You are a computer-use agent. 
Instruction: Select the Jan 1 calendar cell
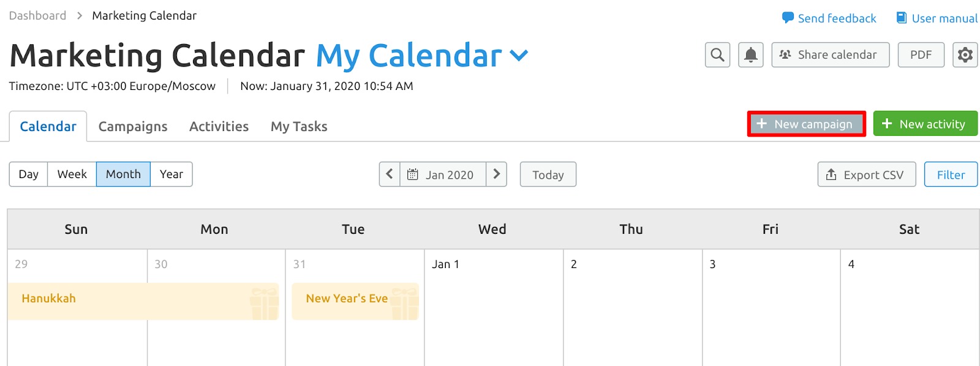pyautogui.click(x=494, y=307)
